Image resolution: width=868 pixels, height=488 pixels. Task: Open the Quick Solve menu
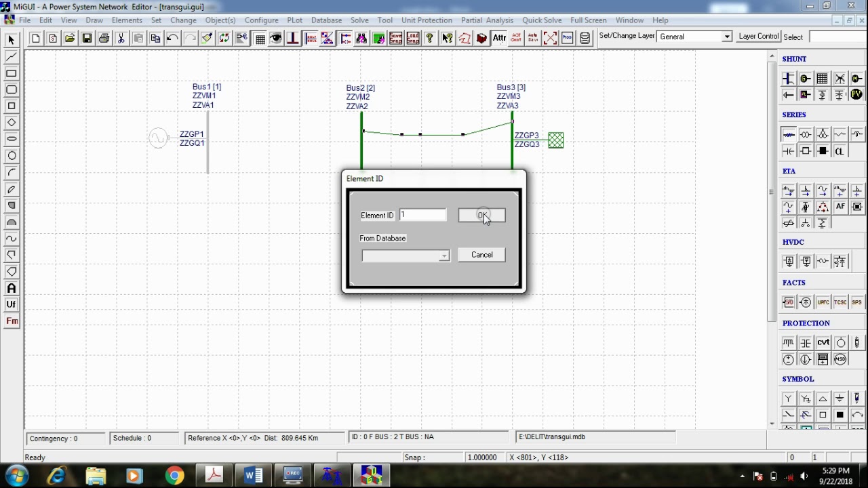pos(542,20)
